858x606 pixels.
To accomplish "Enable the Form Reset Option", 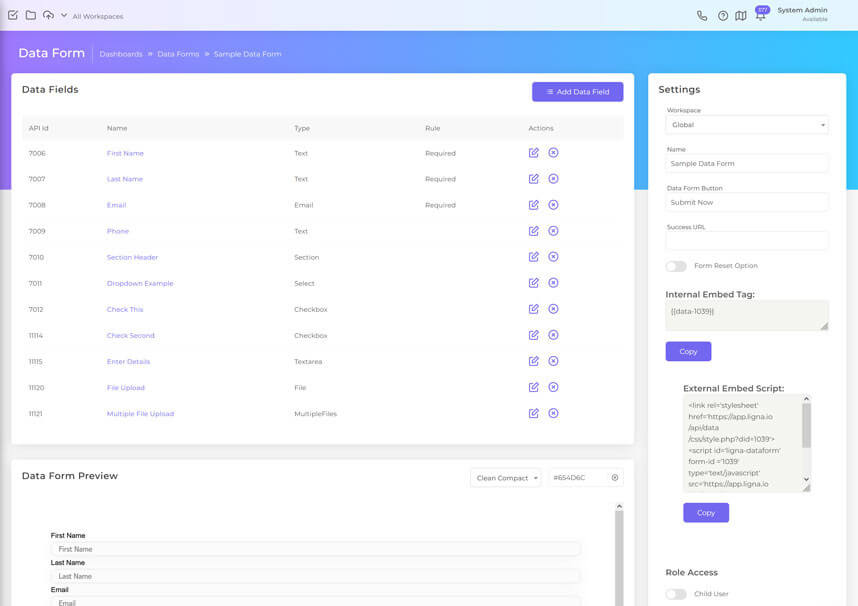I will point(675,265).
